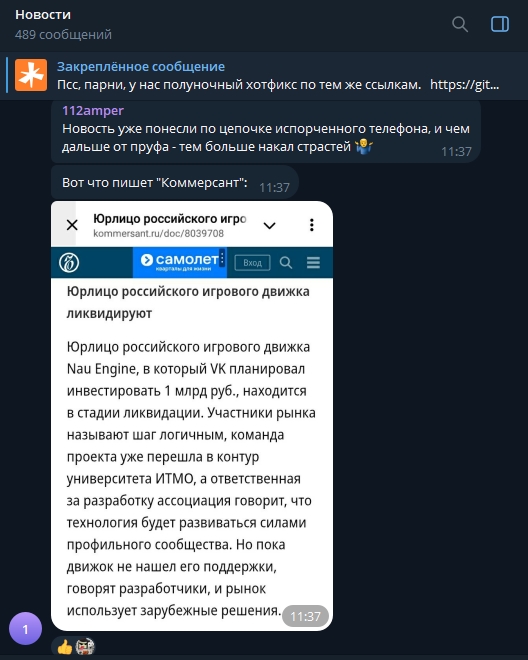Click the Kommersant site search icon

[286, 263]
